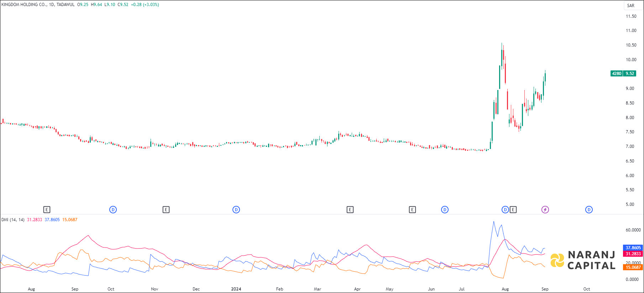
Task: Click the blue 37.8605 value in the DMI legend
Action: [x=52, y=220]
